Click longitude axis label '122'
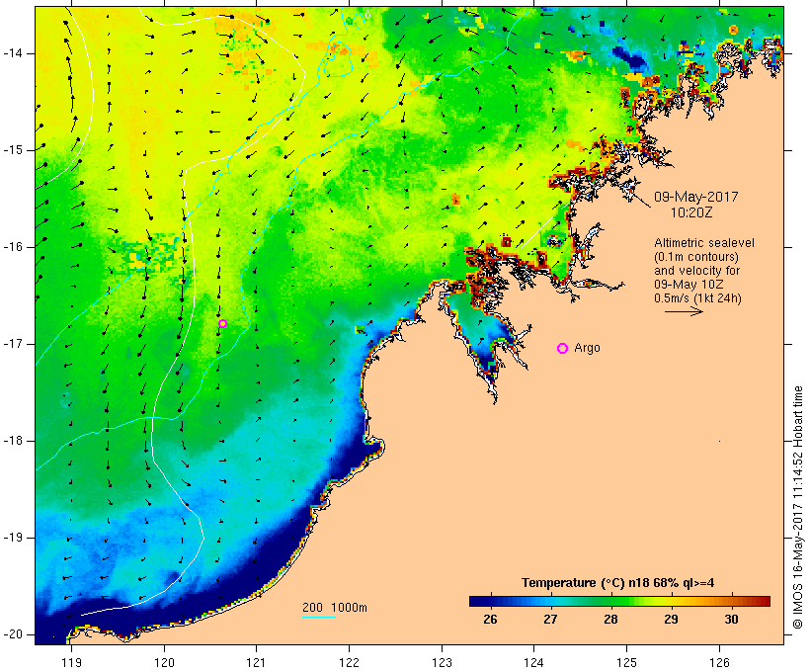Screen dimensions: 810x672 click(x=349, y=662)
